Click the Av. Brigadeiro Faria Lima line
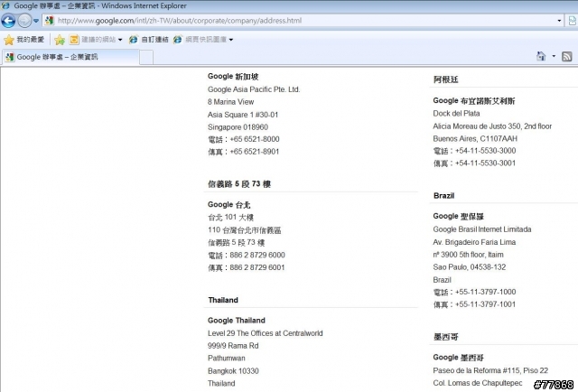Screen dimensions: 578x392 pos(474,242)
